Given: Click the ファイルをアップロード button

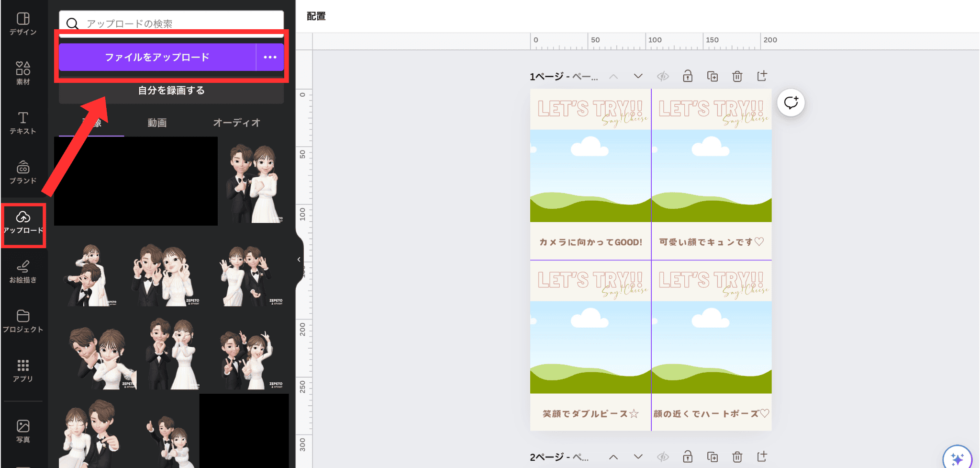Looking at the screenshot, I should point(157,57).
